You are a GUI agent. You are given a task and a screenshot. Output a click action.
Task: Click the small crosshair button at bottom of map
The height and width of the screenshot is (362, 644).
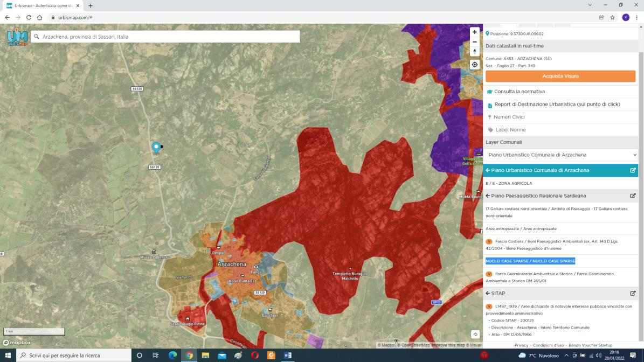[475, 334]
